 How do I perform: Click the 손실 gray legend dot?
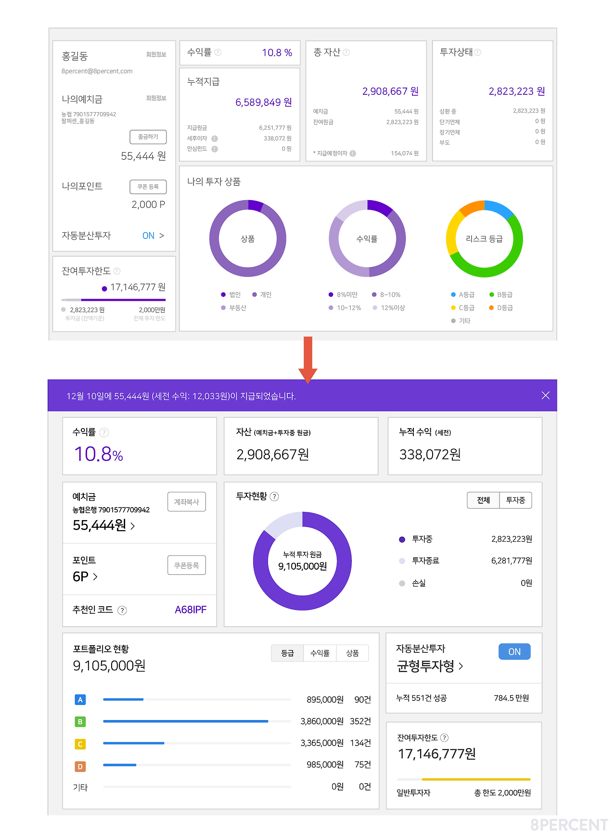[402, 584]
